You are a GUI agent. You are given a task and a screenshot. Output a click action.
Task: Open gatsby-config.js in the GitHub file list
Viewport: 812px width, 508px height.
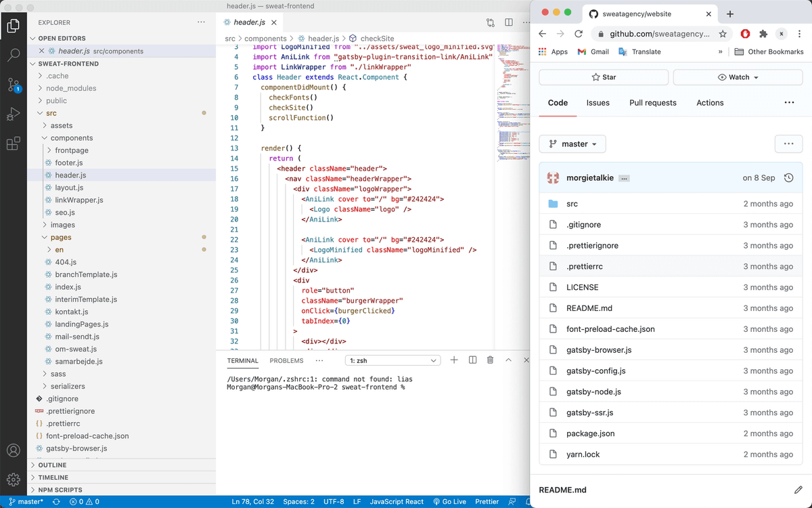(595, 371)
